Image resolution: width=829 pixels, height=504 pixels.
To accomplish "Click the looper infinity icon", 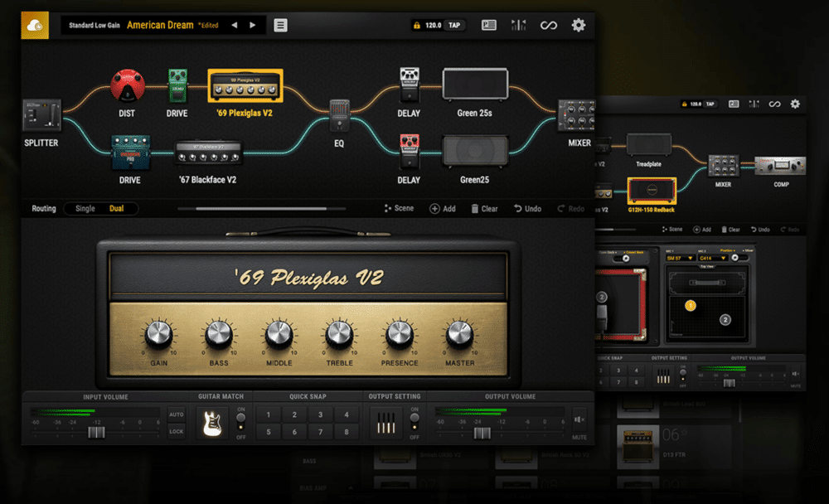I will (548, 25).
